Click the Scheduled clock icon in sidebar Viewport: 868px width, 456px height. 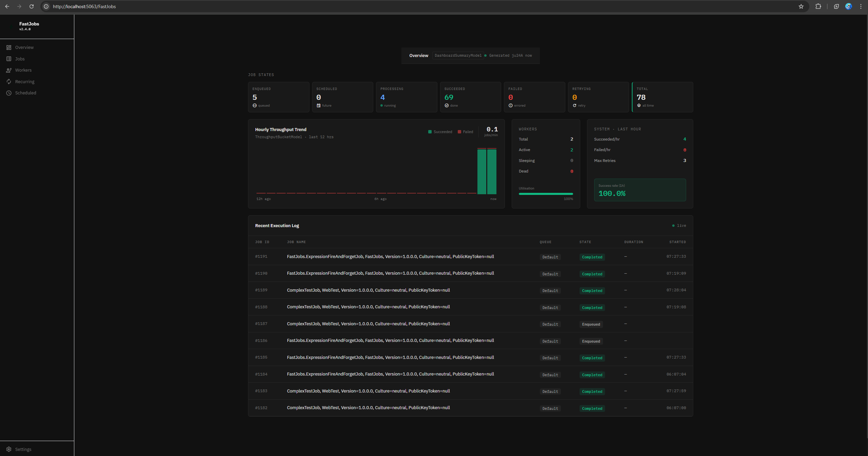(x=9, y=93)
